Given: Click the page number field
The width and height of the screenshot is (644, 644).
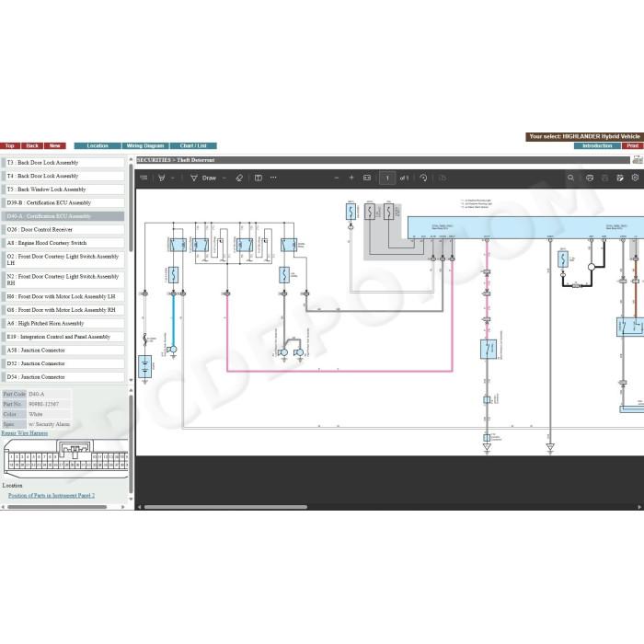Looking at the screenshot, I should point(387,178).
